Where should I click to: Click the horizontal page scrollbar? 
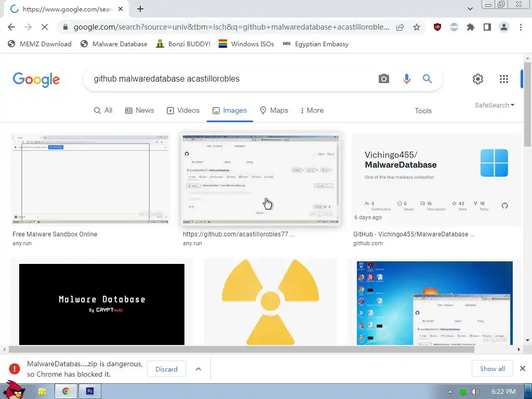[x=241, y=350]
